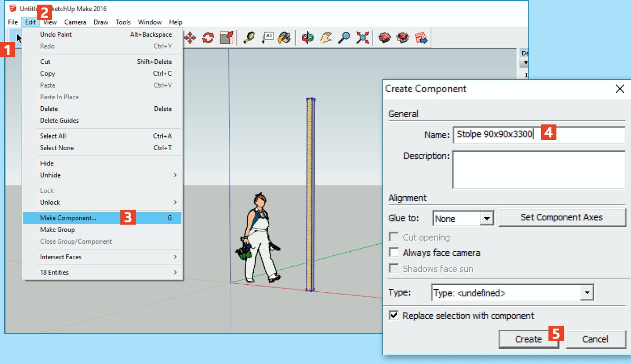Select the Orbit tool

pyautogui.click(x=307, y=38)
